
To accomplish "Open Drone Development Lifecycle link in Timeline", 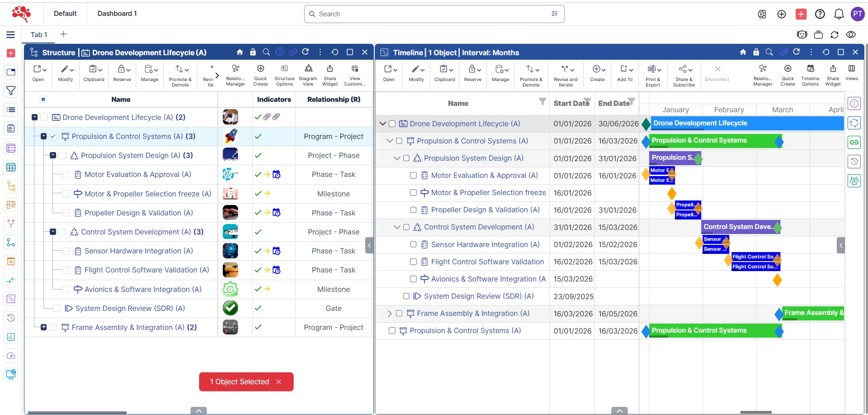I will coord(465,124).
